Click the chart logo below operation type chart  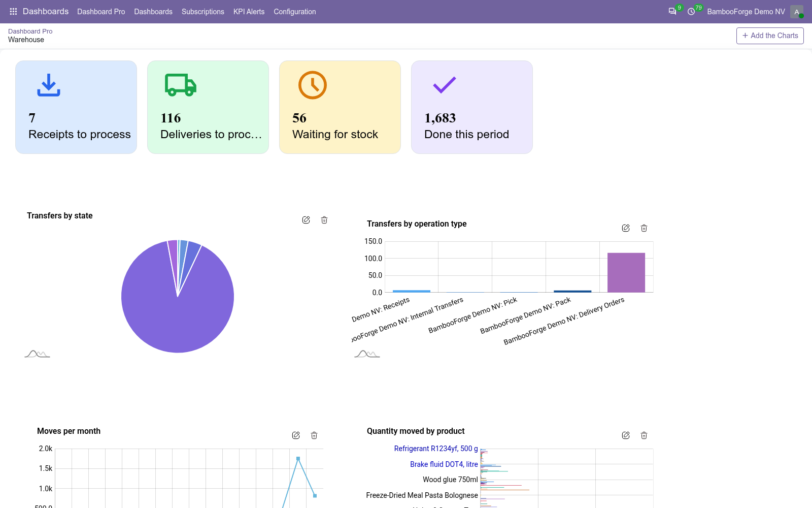[367, 354]
